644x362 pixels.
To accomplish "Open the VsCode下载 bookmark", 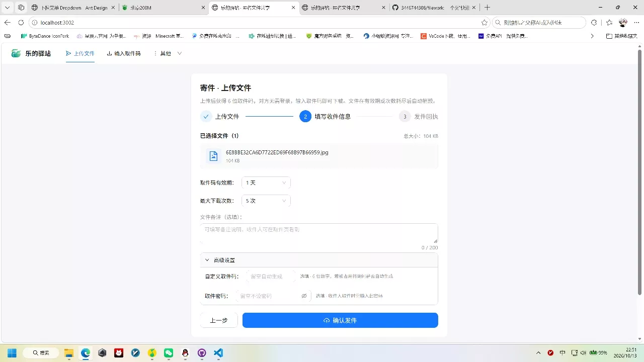I will [x=446, y=36].
